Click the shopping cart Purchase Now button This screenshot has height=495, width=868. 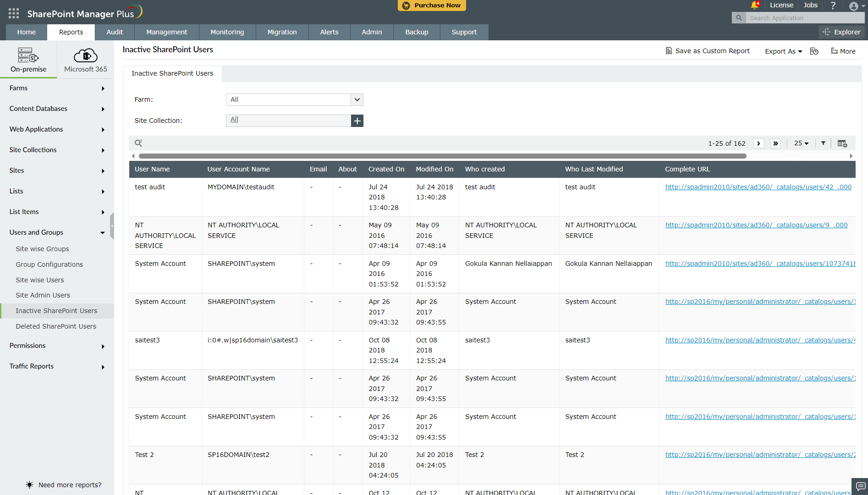(x=432, y=5)
